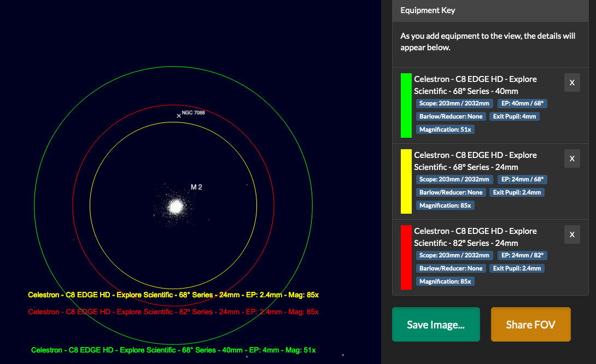This screenshot has width=596, height=364.
Task: Click 'Magnification: 85x' badge in the 68° 24mm entry
Action: pos(445,206)
